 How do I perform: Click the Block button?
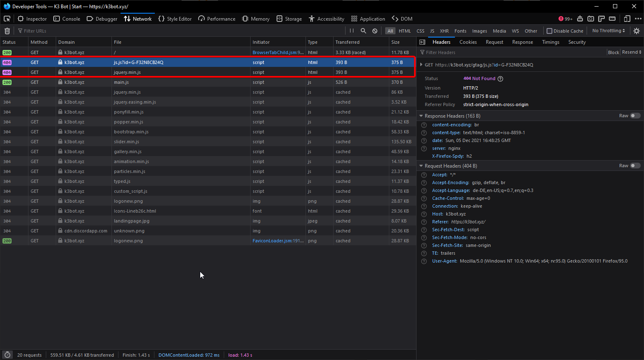pyautogui.click(x=613, y=52)
